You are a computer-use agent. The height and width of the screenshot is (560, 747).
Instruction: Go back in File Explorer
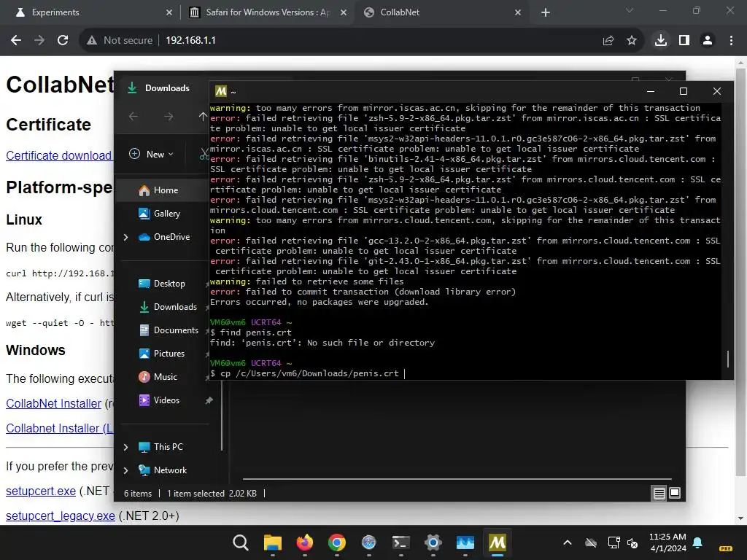[x=133, y=116]
